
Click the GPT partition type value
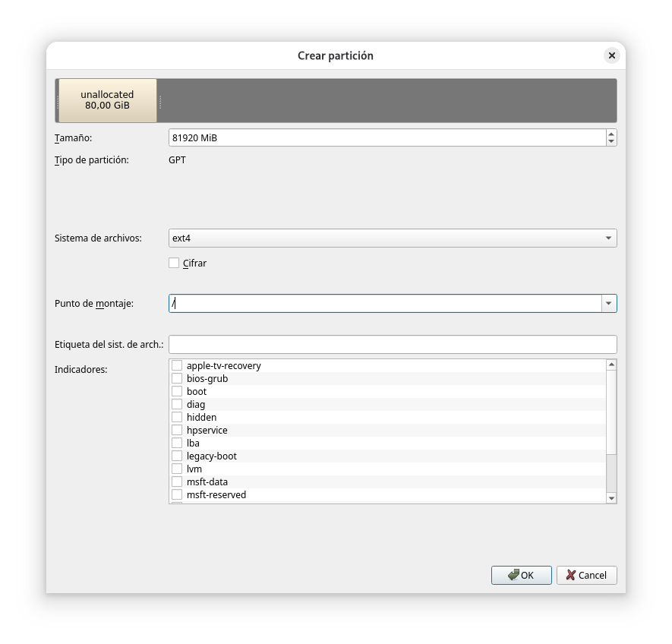pyautogui.click(x=178, y=160)
